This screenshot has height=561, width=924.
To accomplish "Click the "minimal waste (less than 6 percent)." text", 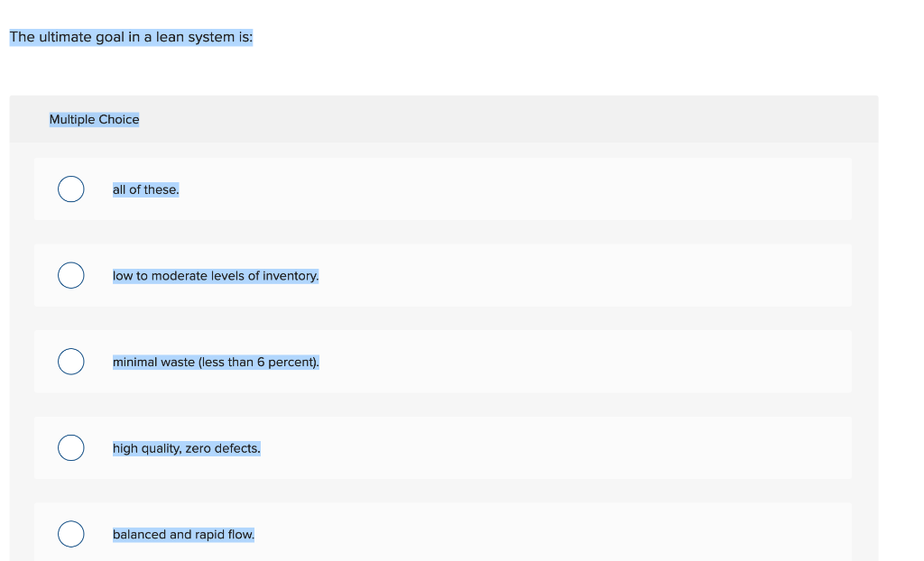I will tap(216, 362).
